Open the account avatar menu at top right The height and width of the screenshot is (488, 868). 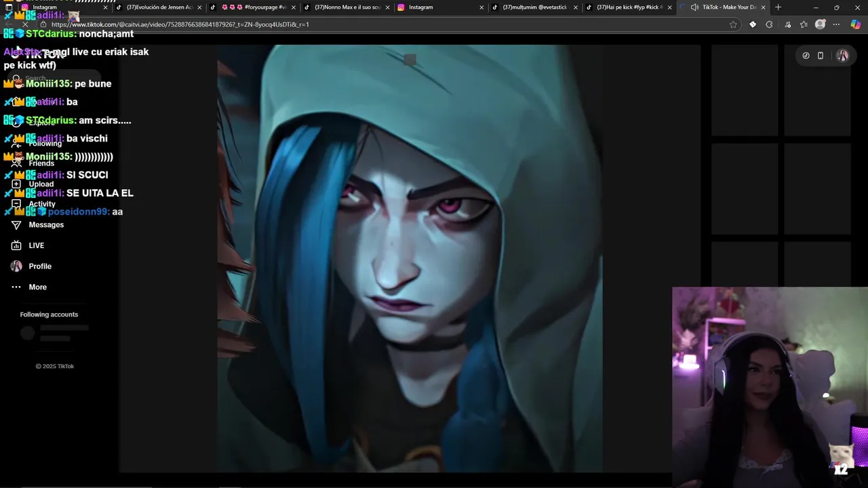842,56
